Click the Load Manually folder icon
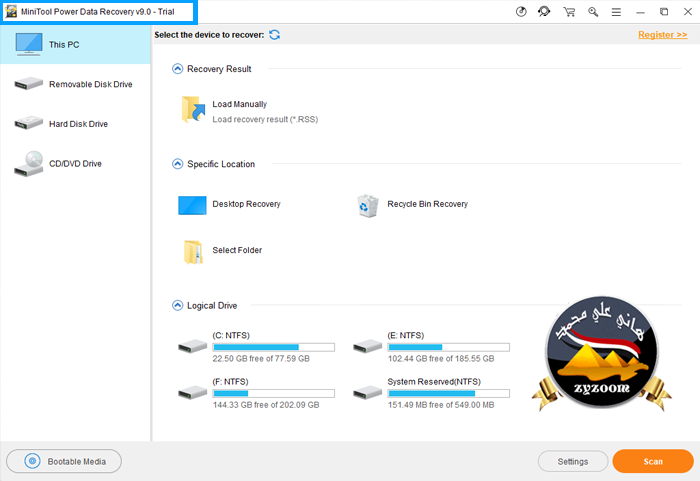The height and width of the screenshot is (481, 700). (x=193, y=109)
